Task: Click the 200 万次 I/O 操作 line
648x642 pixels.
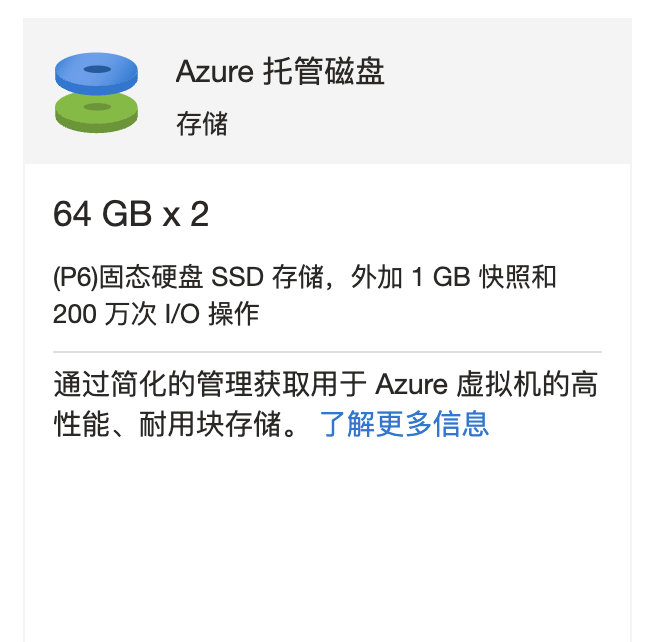Action: (x=156, y=313)
